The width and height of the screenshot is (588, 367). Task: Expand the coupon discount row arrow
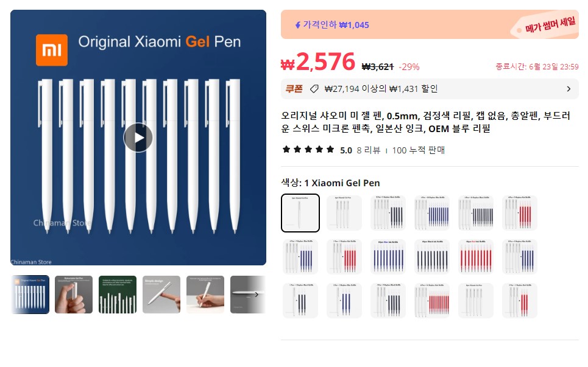point(569,89)
